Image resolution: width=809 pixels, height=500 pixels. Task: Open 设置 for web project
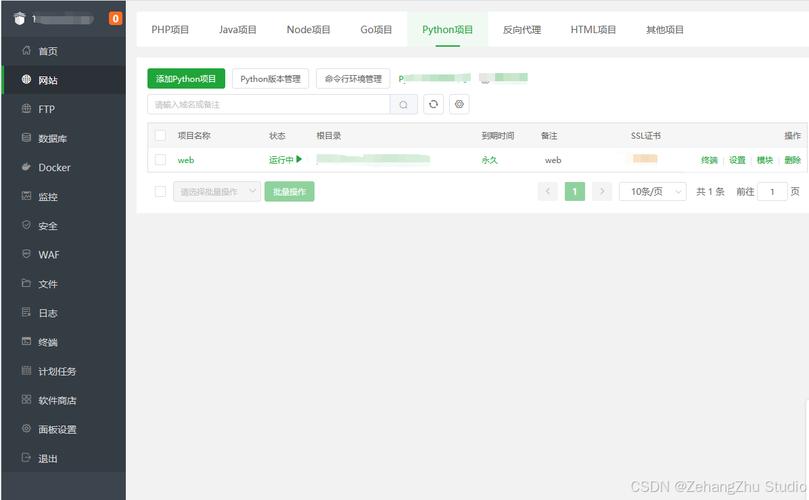click(737, 160)
